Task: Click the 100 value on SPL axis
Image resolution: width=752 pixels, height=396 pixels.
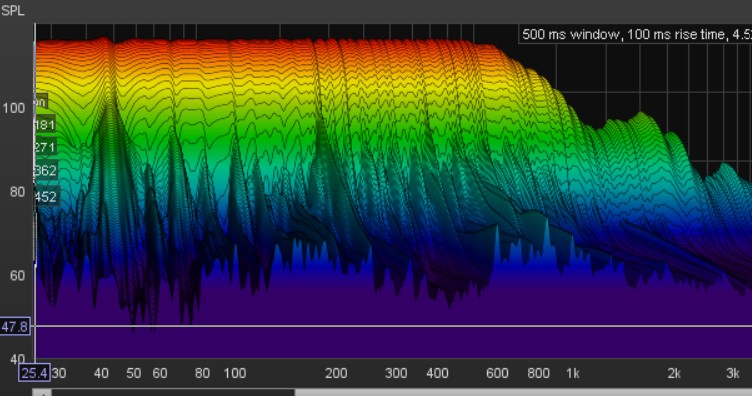Action: pos(14,108)
